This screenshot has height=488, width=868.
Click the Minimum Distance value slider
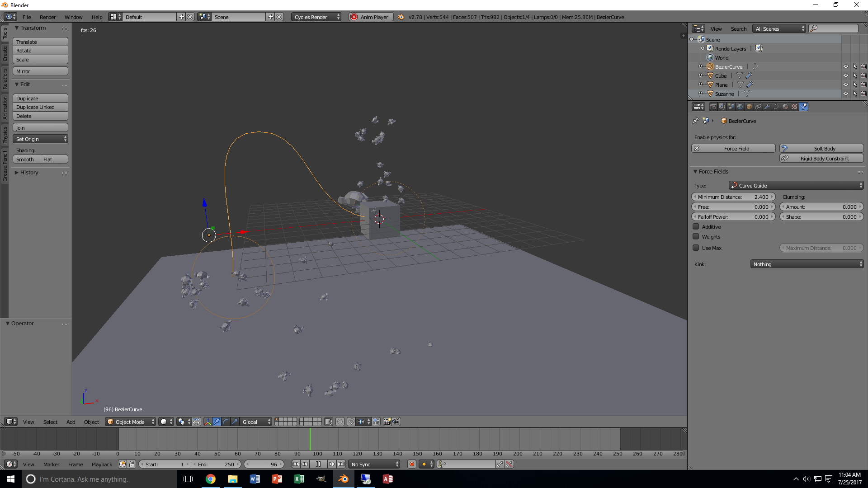733,197
